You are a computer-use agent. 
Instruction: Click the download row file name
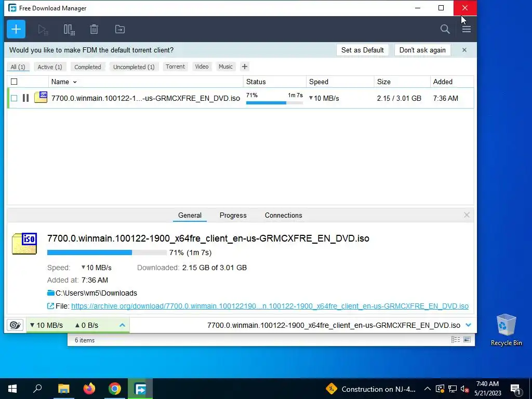pyautogui.click(x=145, y=98)
